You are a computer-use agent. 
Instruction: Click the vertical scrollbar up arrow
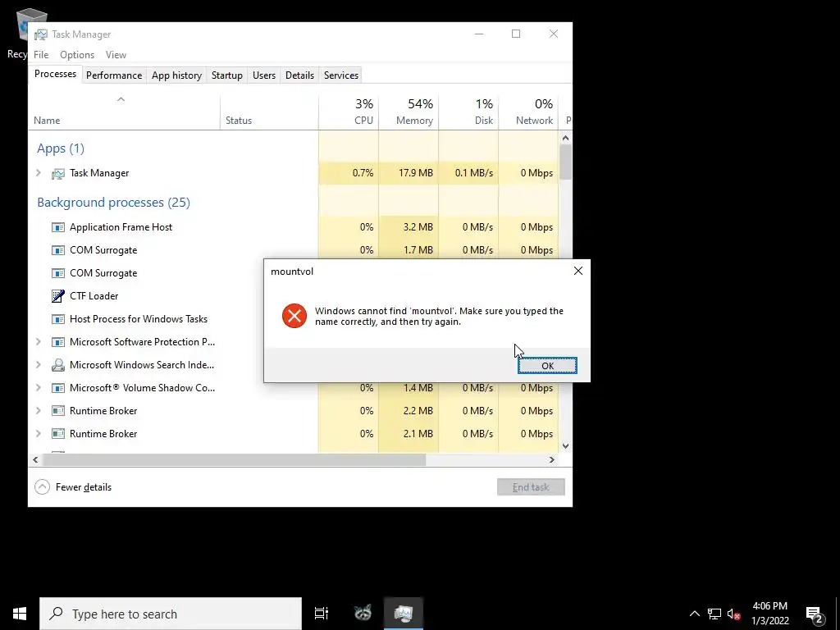click(565, 138)
